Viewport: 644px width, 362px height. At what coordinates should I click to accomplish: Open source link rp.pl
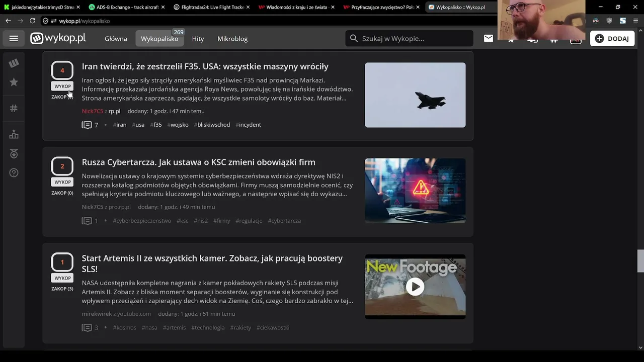[x=114, y=111]
